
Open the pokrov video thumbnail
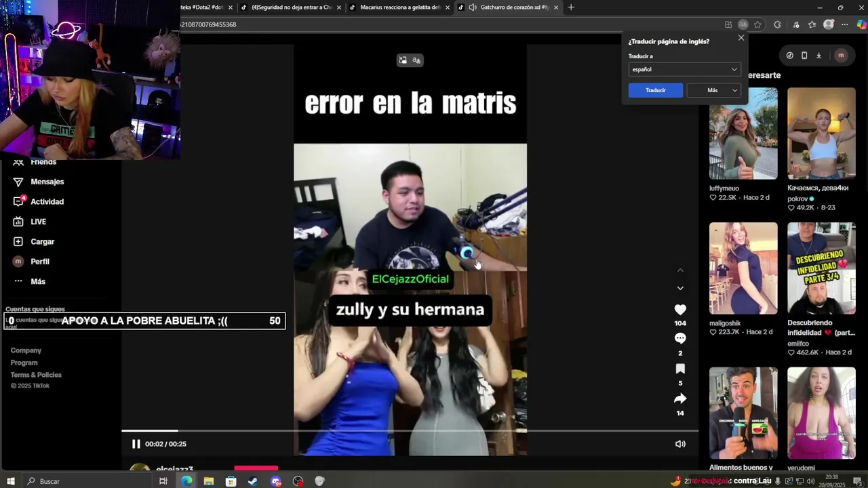click(x=821, y=134)
